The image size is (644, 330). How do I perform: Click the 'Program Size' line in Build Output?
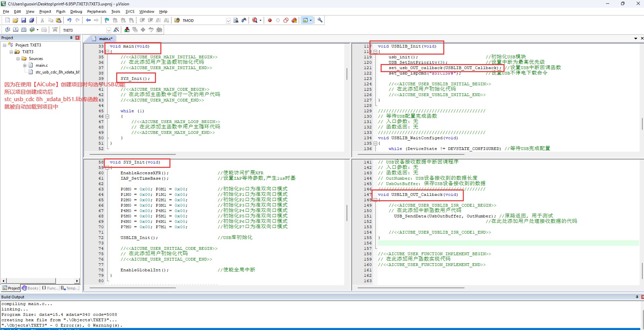click(x=59, y=314)
